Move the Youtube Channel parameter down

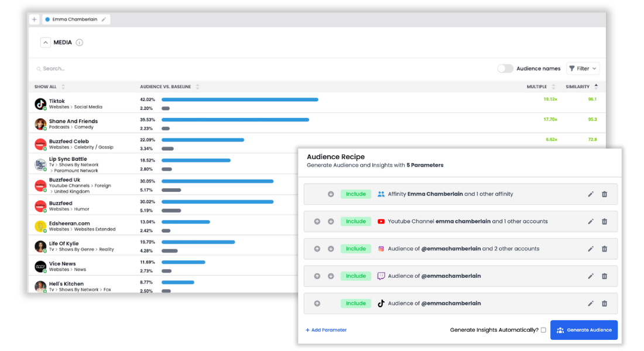[x=331, y=221]
